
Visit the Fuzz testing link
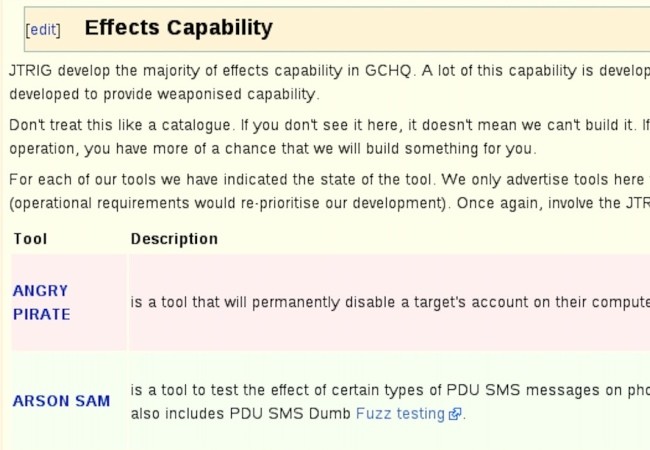tap(400, 414)
